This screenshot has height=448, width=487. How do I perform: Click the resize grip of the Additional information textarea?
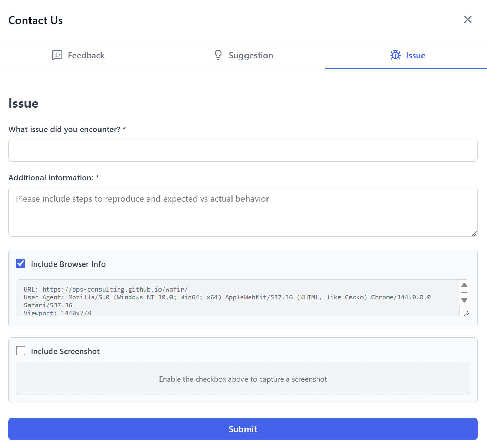pos(475,234)
